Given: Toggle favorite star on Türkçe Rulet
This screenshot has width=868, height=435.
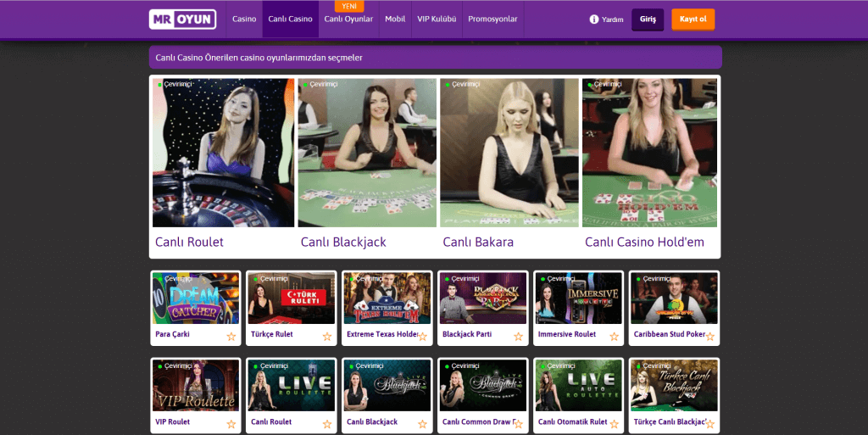Looking at the screenshot, I should pyautogui.click(x=327, y=337).
